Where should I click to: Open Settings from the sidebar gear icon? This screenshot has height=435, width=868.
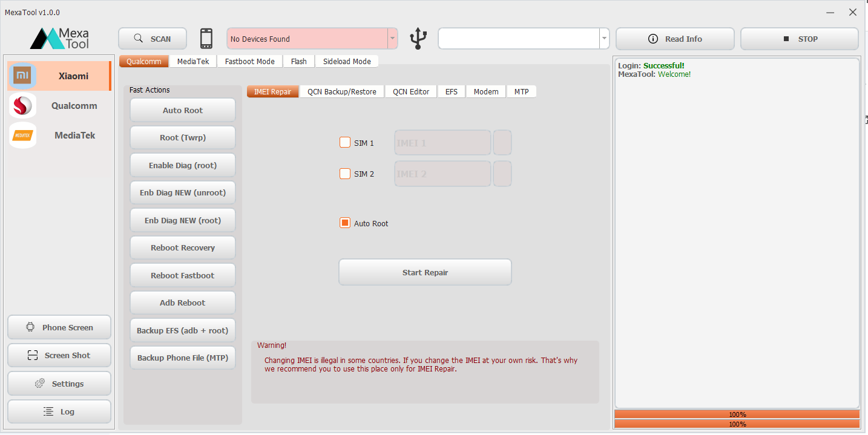coord(59,383)
